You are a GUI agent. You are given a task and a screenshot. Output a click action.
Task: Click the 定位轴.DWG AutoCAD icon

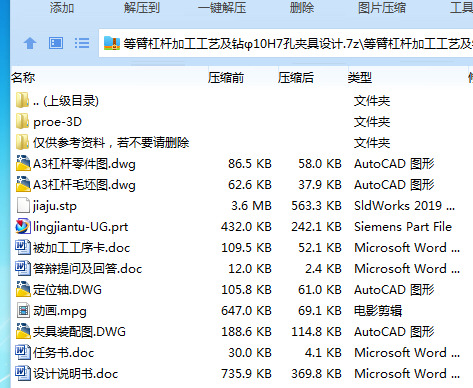point(23,289)
